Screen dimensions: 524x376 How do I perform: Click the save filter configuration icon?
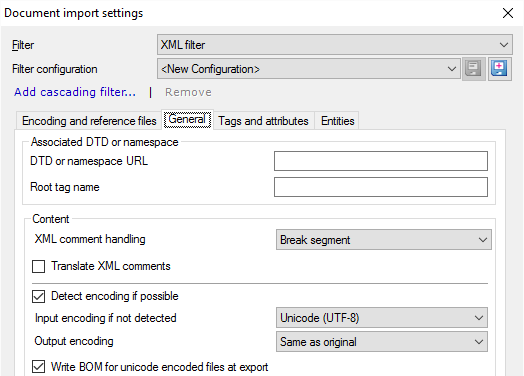coord(474,69)
